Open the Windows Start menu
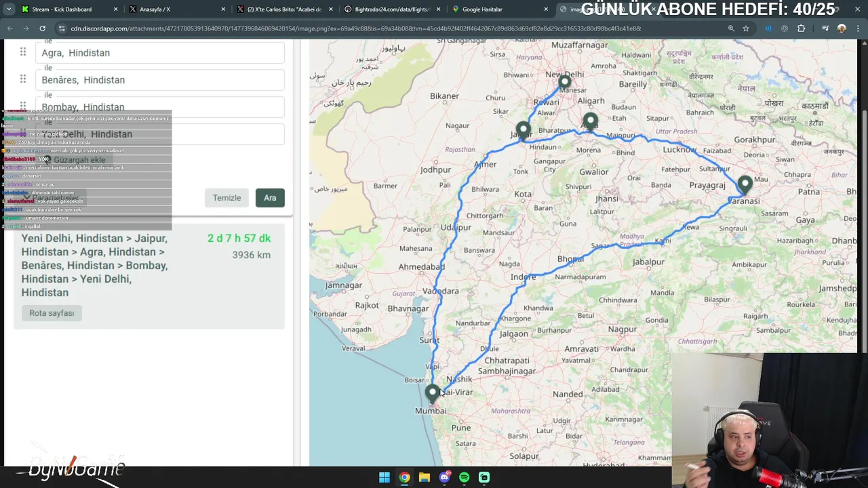 [x=384, y=477]
